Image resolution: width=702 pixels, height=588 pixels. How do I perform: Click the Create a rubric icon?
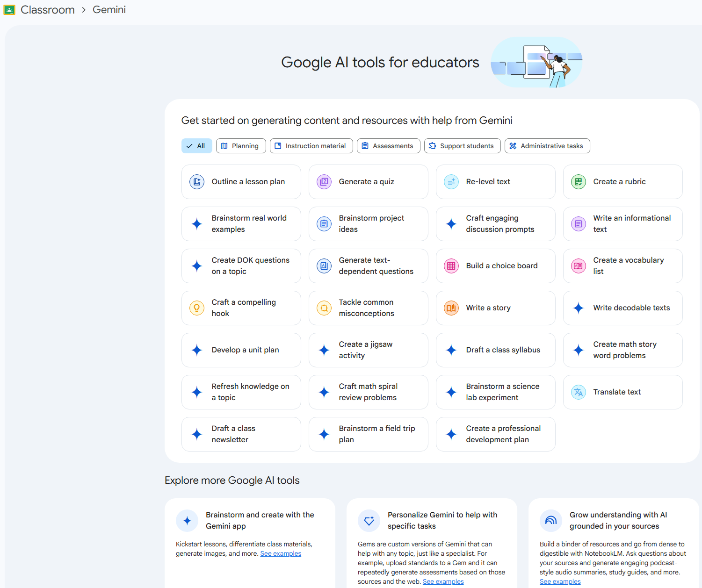(579, 182)
